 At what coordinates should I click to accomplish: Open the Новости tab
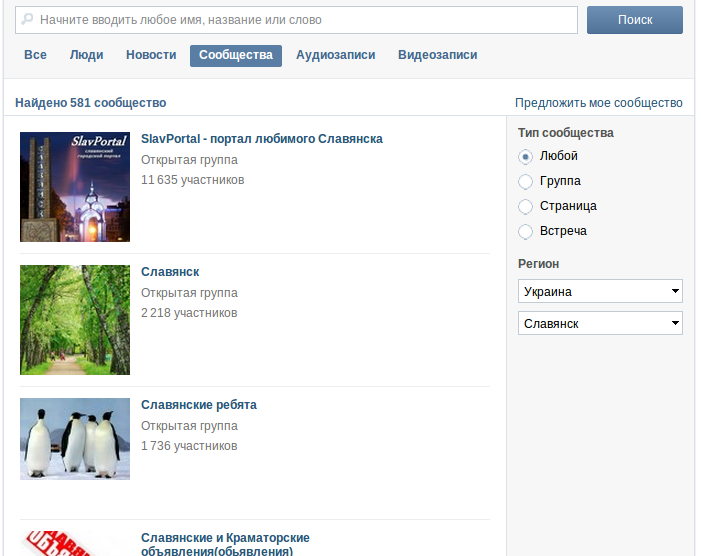click(x=151, y=55)
